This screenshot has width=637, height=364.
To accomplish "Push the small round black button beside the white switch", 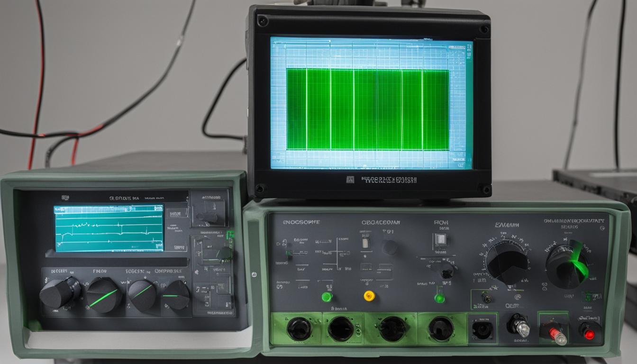I will pos(390,247).
